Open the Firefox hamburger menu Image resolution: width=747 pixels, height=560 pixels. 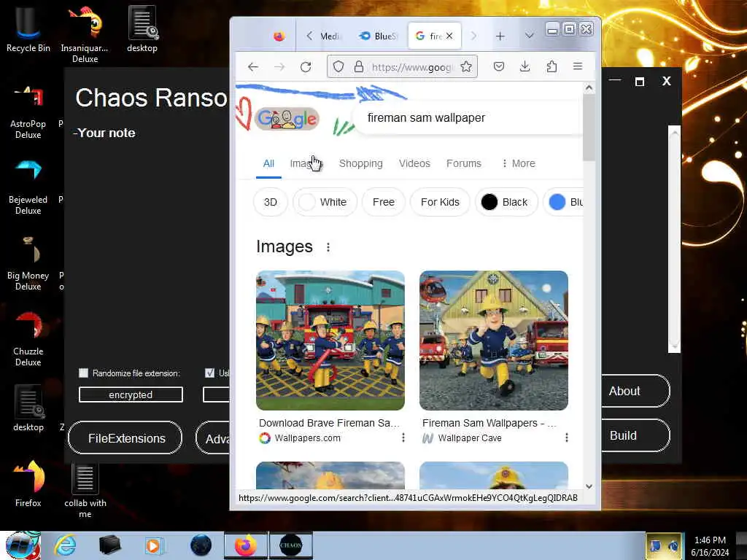click(578, 66)
